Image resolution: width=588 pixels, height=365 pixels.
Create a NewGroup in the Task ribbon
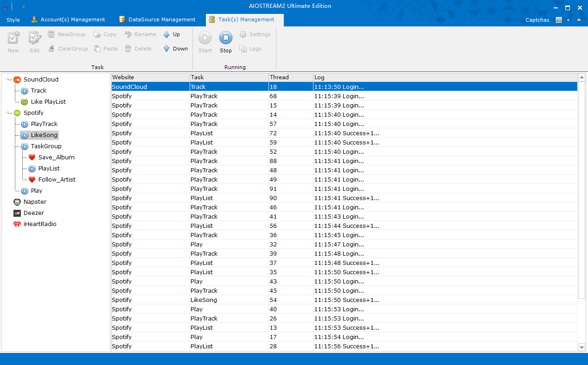(x=66, y=34)
